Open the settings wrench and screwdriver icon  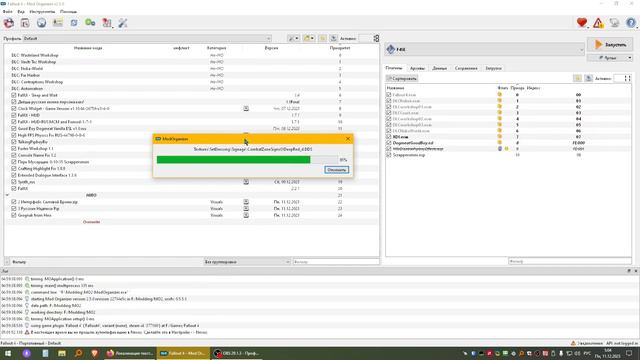123,23
